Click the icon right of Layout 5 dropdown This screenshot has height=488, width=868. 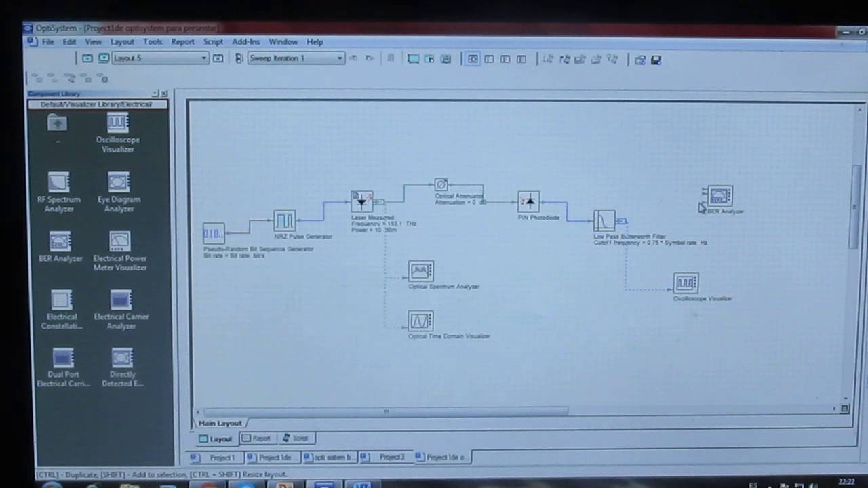218,58
